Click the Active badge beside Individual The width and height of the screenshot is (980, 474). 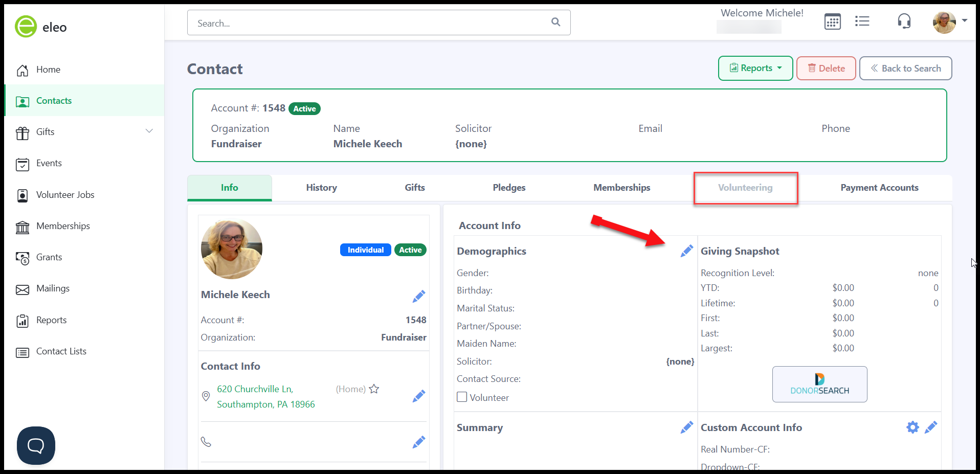coord(410,250)
